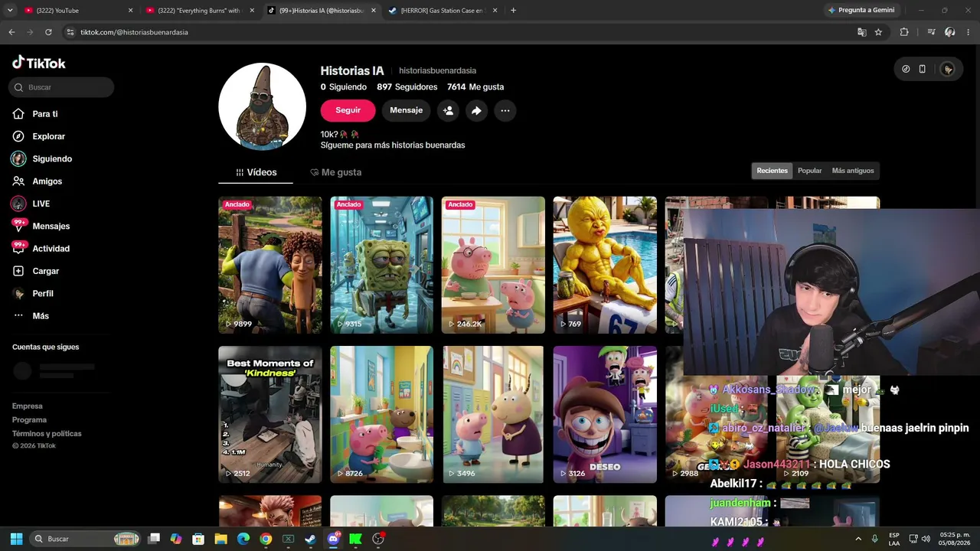Image resolution: width=980 pixels, height=551 pixels.
Task: Bookmark this page with the star icon
Action: pos(878,32)
